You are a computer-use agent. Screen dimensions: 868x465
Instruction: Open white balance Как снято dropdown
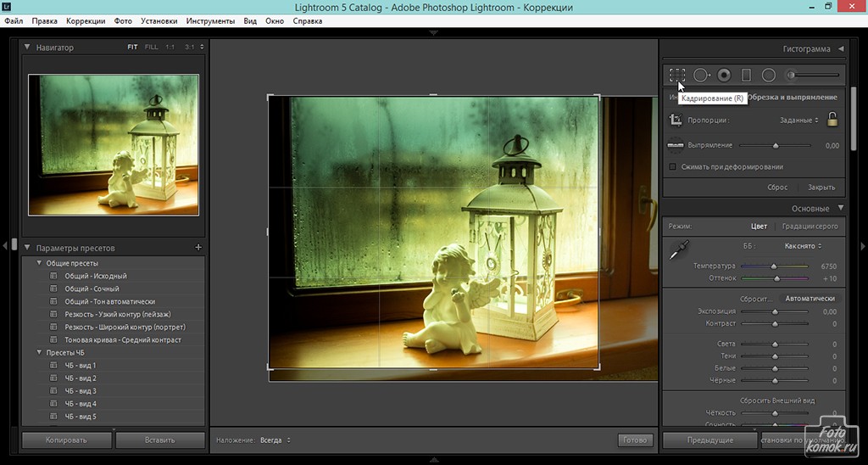coord(803,246)
